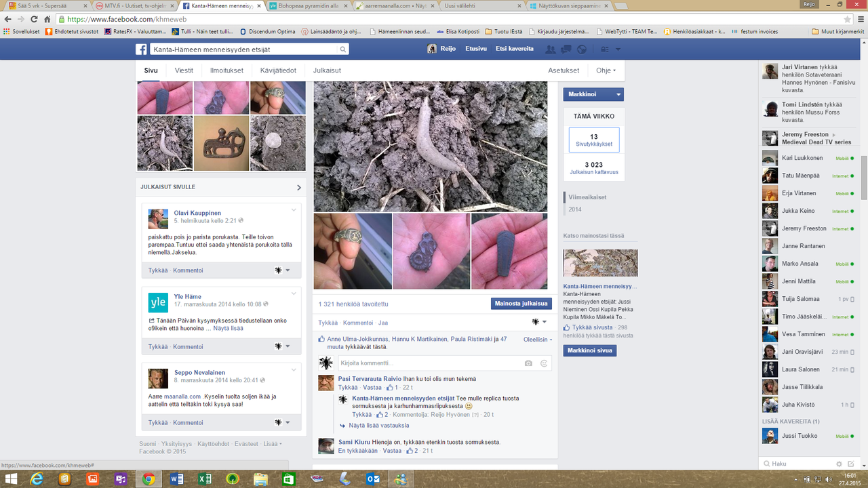Expand the Ohje dropdown menu
Image resolution: width=868 pixels, height=488 pixels.
coord(606,70)
